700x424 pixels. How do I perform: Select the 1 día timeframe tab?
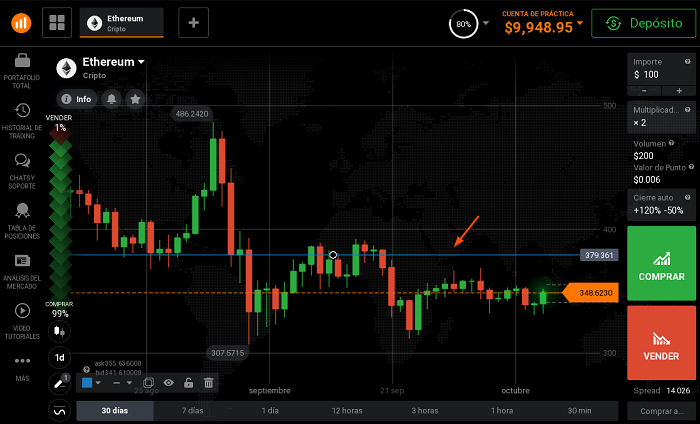pyautogui.click(x=270, y=411)
